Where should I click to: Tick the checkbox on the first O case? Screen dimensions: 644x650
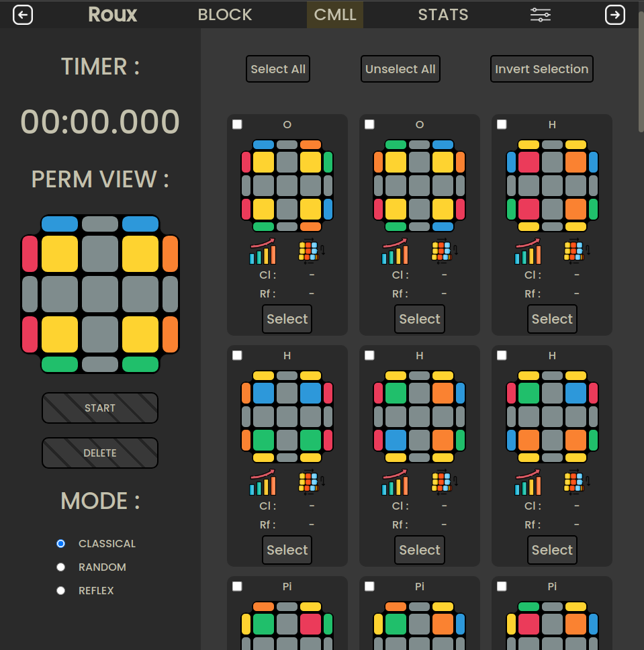click(237, 125)
